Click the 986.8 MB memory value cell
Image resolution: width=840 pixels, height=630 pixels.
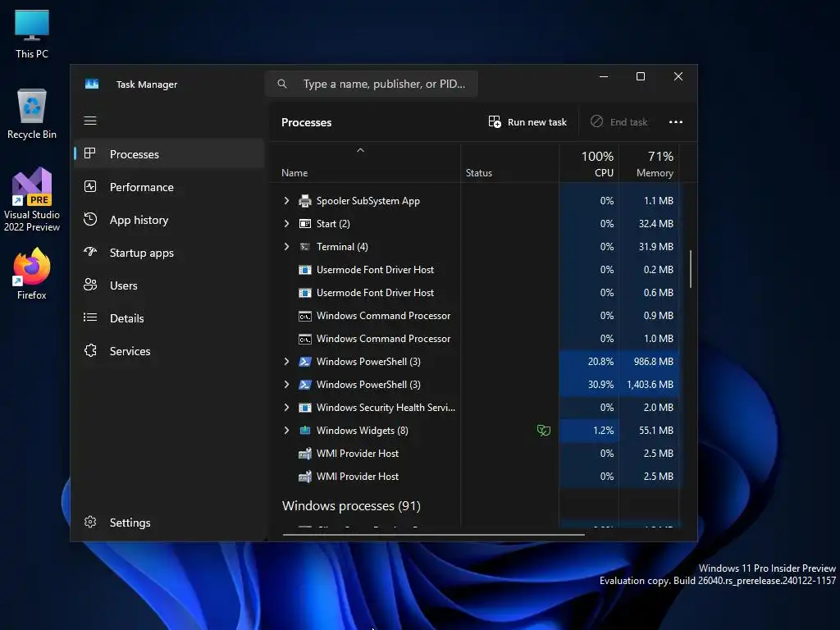(649, 362)
